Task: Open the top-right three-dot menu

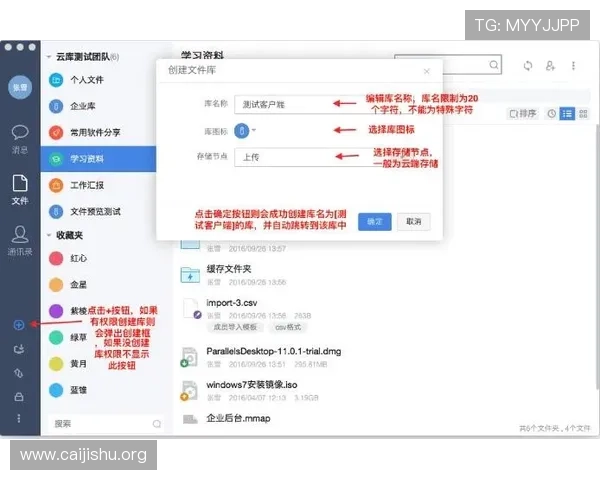Action: pos(573,66)
